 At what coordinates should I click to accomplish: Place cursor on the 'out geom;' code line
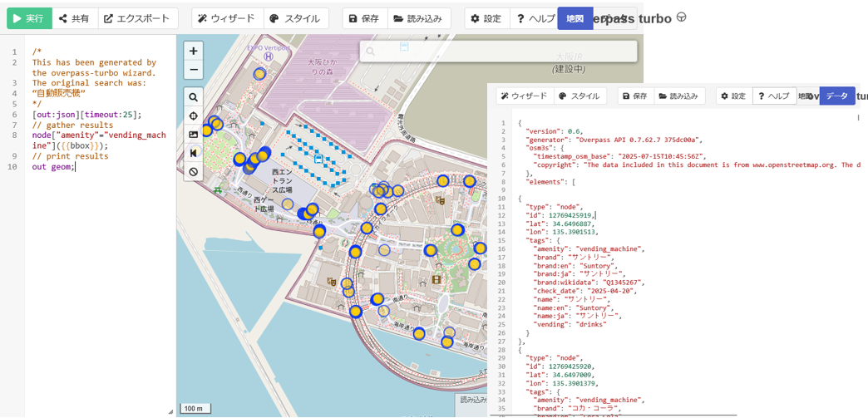tap(53, 167)
